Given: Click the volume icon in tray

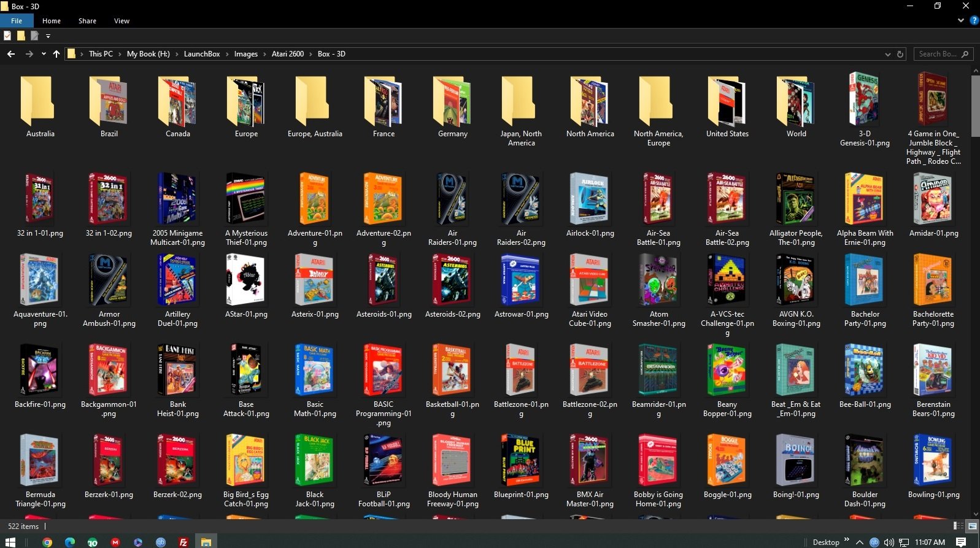Looking at the screenshot, I should [x=889, y=542].
